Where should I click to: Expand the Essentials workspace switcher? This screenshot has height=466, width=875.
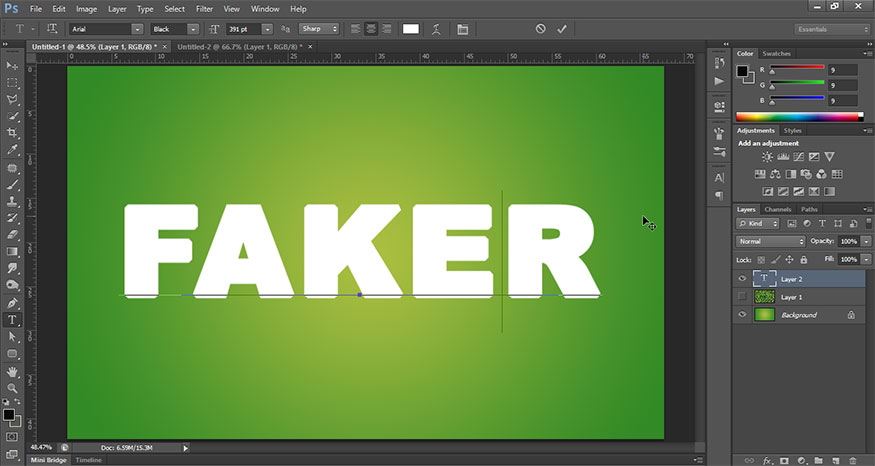click(x=831, y=30)
